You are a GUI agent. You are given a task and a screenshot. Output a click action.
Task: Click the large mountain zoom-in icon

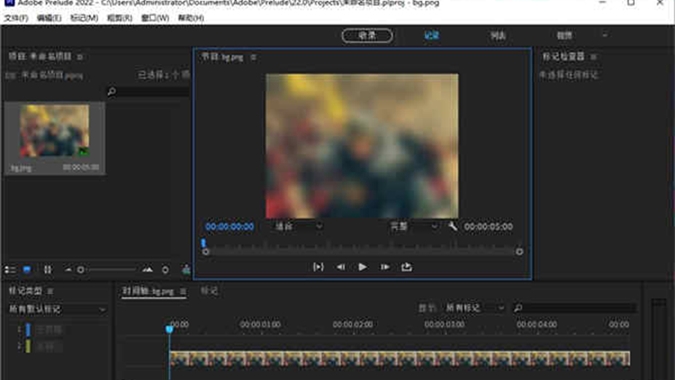[x=147, y=270]
